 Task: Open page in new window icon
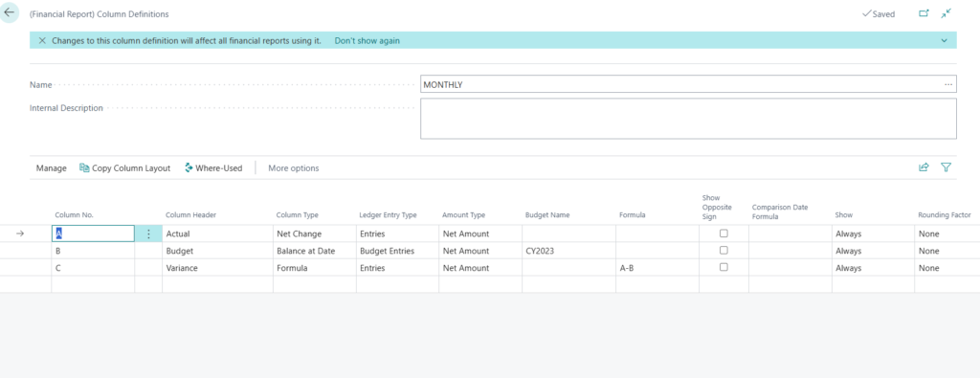924,13
